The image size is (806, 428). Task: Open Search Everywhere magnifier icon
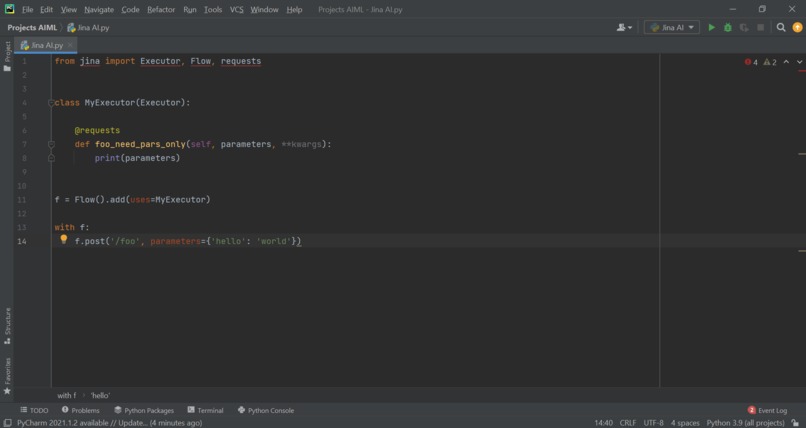click(781, 27)
